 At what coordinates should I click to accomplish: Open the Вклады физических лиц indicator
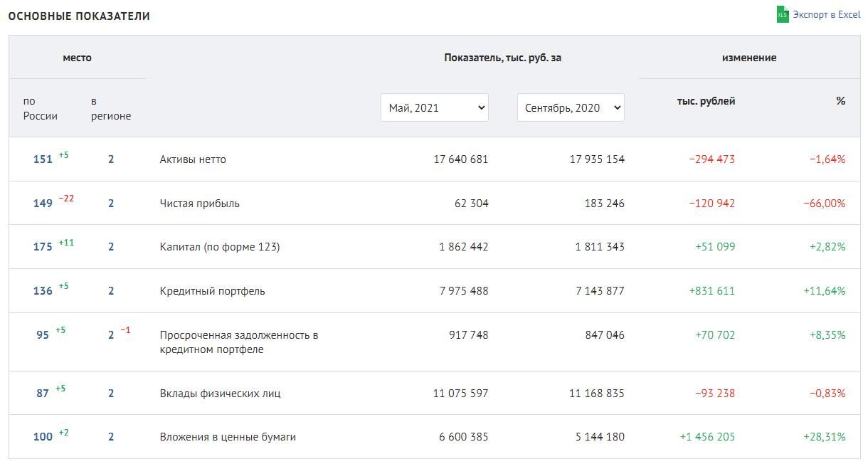point(221,394)
